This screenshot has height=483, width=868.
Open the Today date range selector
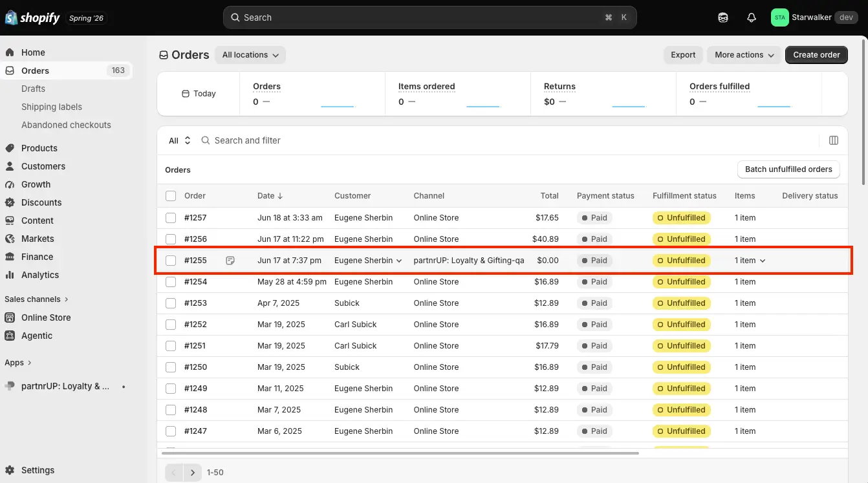(x=199, y=94)
